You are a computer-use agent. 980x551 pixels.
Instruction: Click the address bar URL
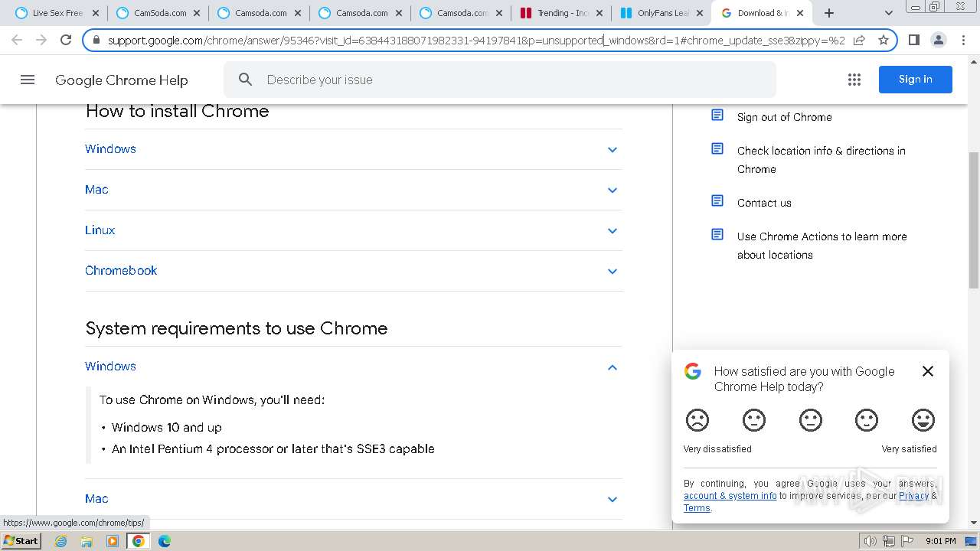point(476,40)
